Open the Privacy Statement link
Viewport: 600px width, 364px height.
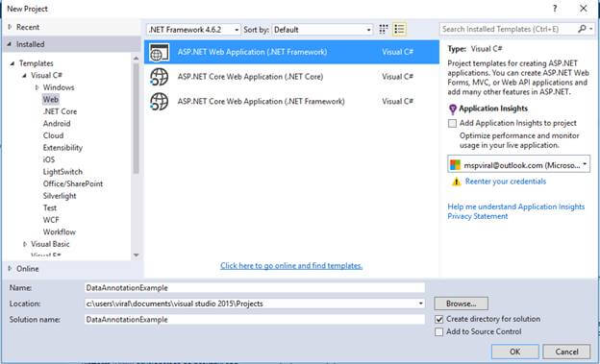(478, 216)
